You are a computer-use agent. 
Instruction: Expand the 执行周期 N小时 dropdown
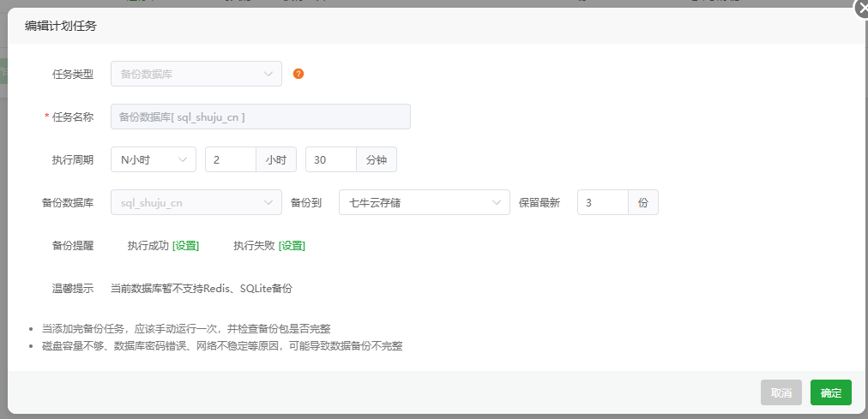pyautogui.click(x=154, y=159)
